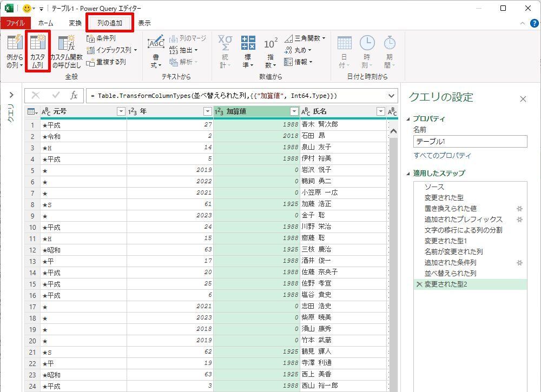Viewport: 541px width, 392px height.
Task: Click the Custom Column (カスタム列) icon
Action: [x=37, y=44]
